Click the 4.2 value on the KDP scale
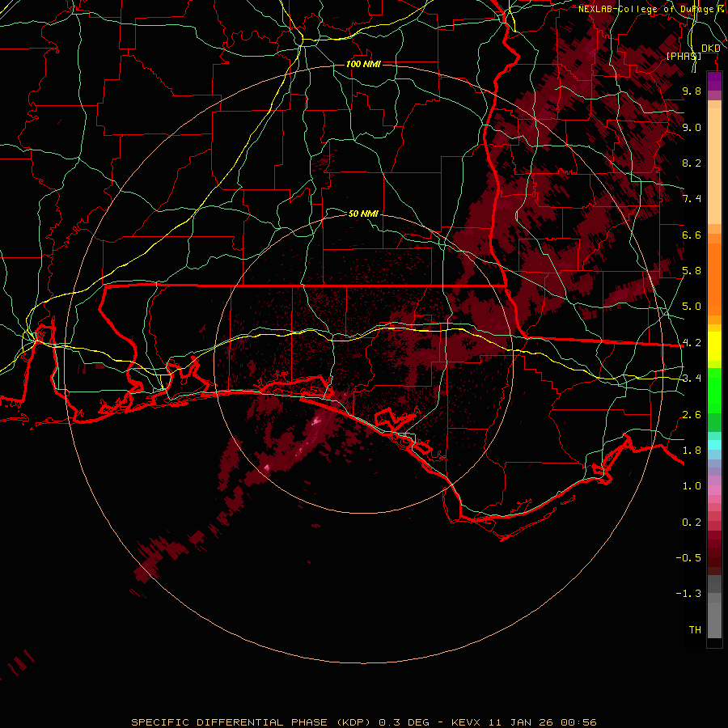This screenshot has height=728, width=728. (692, 343)
